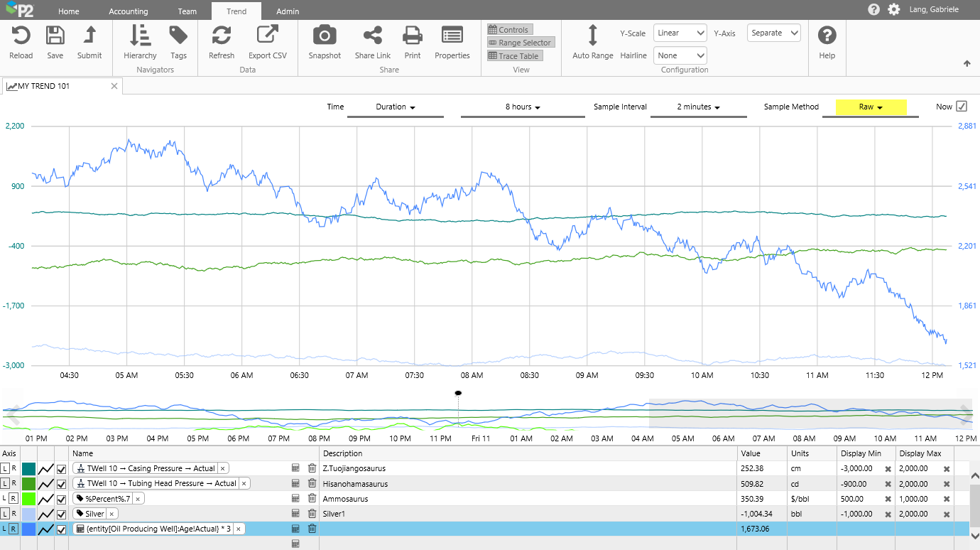Open settings gear in the top bar
Viewport: 980px width, 550px height.
point(893,10)
